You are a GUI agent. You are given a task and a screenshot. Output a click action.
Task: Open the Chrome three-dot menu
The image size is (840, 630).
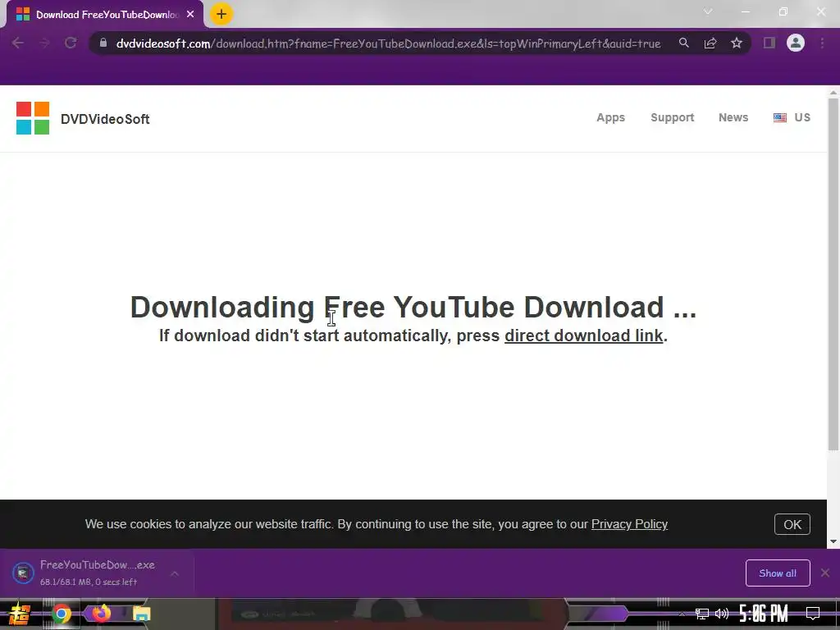click(x=822, y=43)
